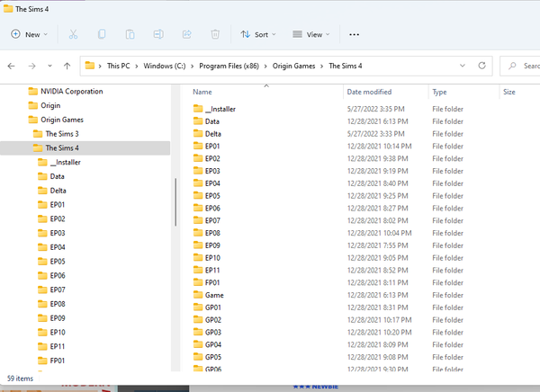Select Origin Games in the address breadcrumb

(293, 66)
